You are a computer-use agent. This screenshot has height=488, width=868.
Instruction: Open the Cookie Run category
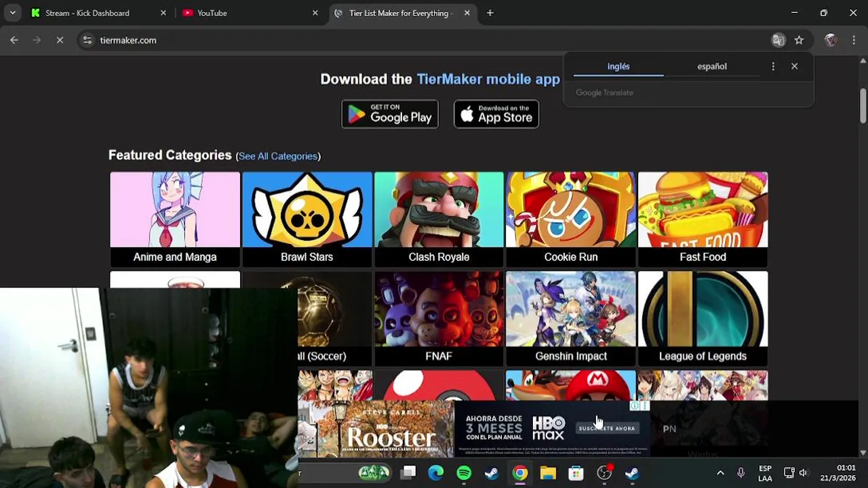[571, 219]
